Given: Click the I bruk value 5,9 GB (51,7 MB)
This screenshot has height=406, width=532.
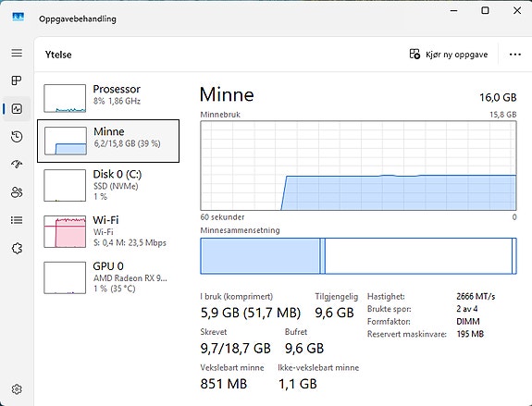Looking at the screenshot, I should click(251, 313).
